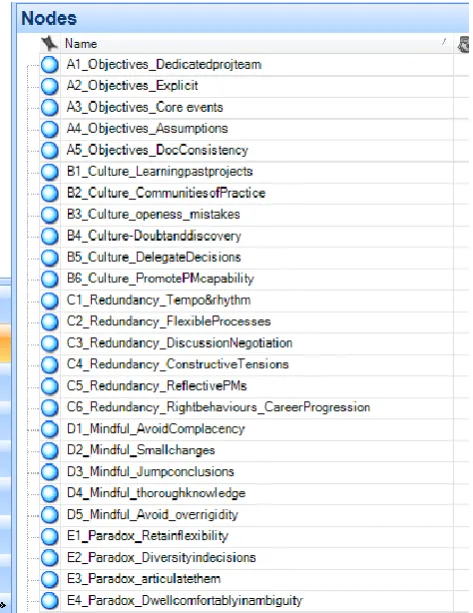This screenshot has width=473, height=613.
Task: Click the node icon beside C6_Redundancy_Rightbehaviours_CareerProgression
Action: coord(50,407)
